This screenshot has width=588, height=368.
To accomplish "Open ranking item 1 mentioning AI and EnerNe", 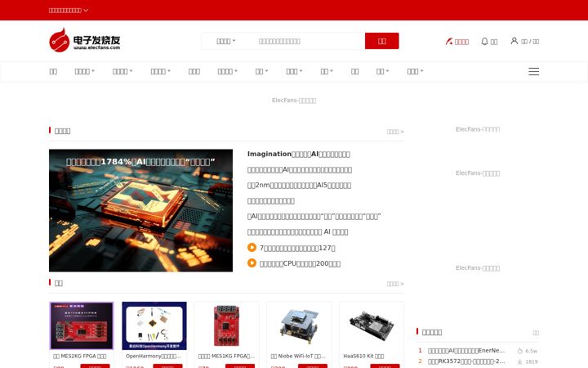I will pyautogui.click(x=466, y=351).
